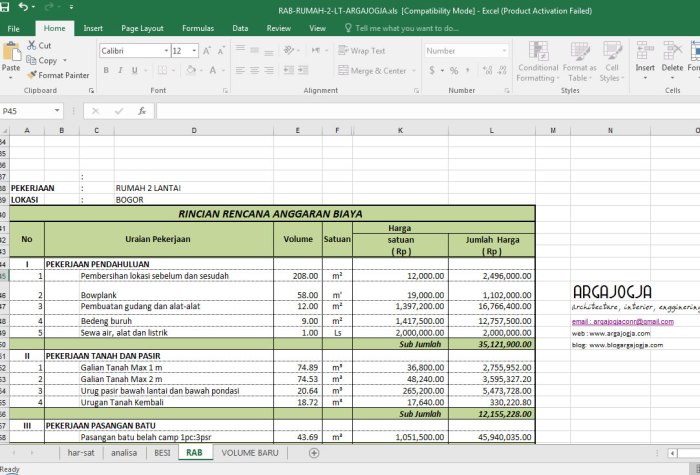The height and width of the screenshot is (475, 700).
Task: Open the Number format combo box
Action: coord(466,51)
